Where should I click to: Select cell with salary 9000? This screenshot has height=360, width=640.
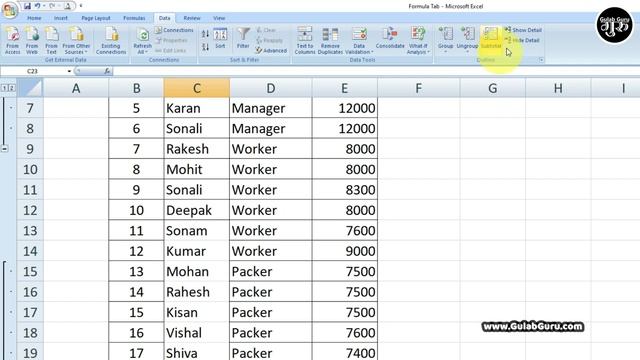point(344,251)
